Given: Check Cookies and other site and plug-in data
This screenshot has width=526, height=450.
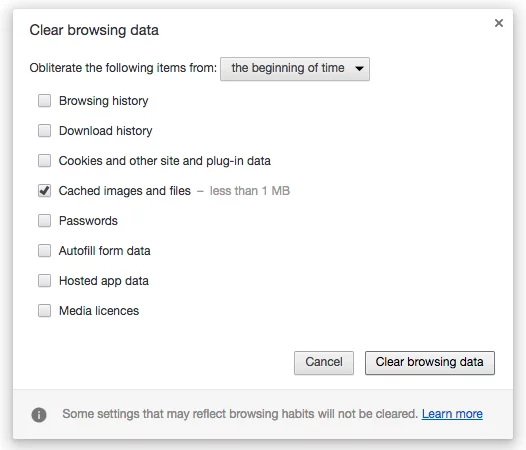Looking at the screenshot, I should (x=44, y=161).
